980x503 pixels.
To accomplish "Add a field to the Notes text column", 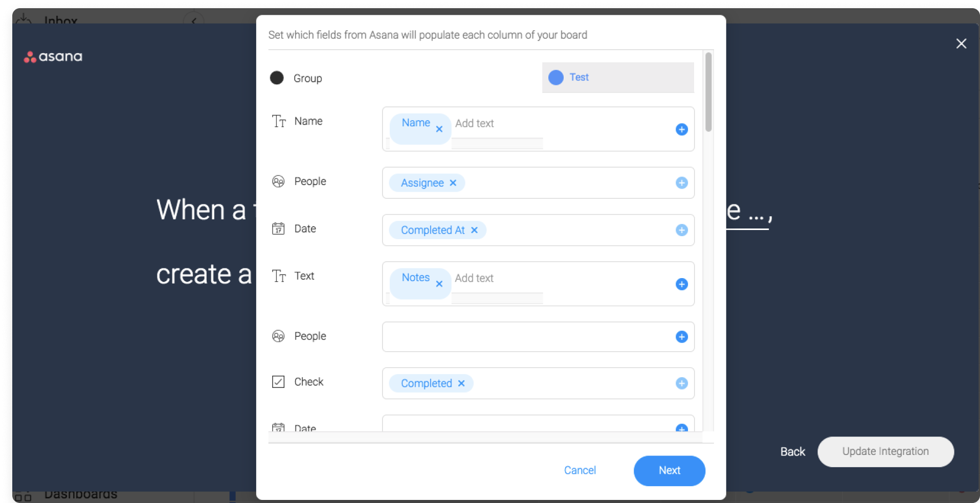I will (x=681, y=284).
